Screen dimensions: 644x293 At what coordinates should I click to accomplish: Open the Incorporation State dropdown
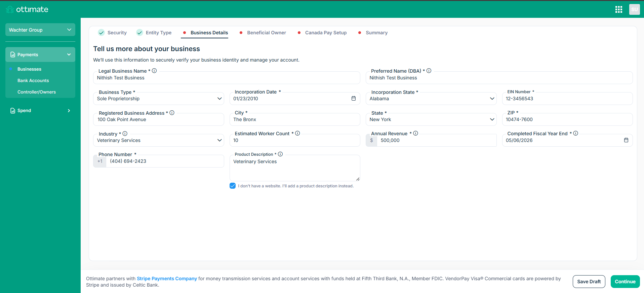pos(431,99)
